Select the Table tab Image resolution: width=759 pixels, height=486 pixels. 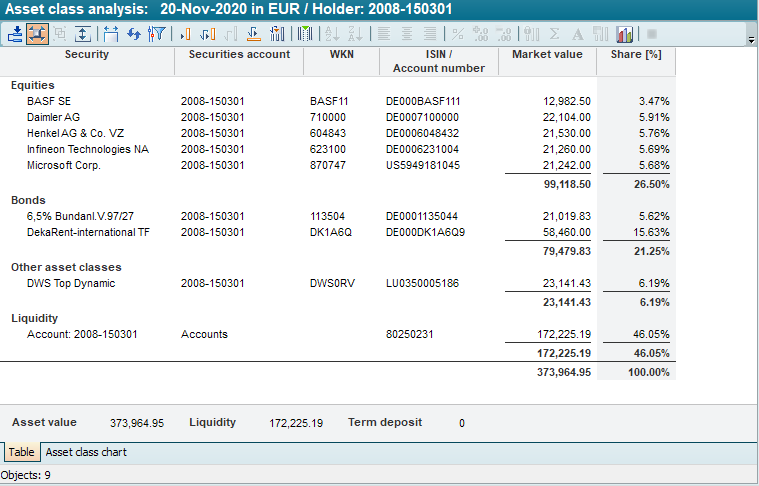click(21, 453)
